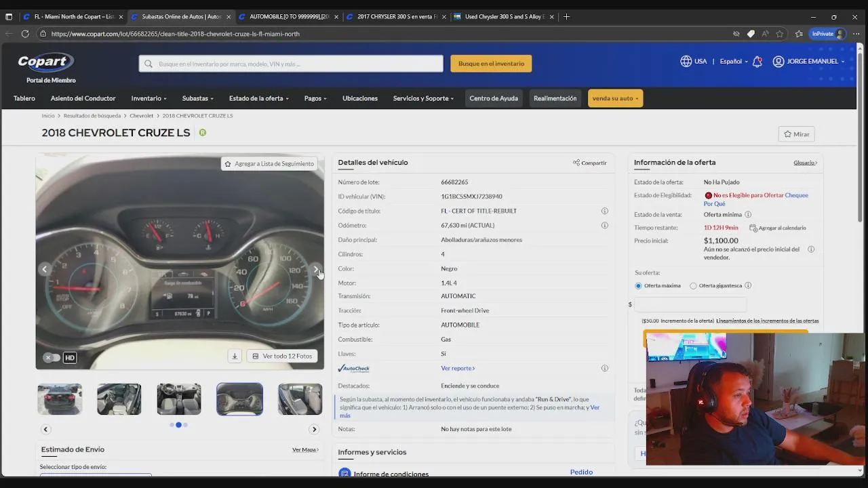868x488 pixels.
Task: Open Ubicaciones menu item
Action: (360, 98)
